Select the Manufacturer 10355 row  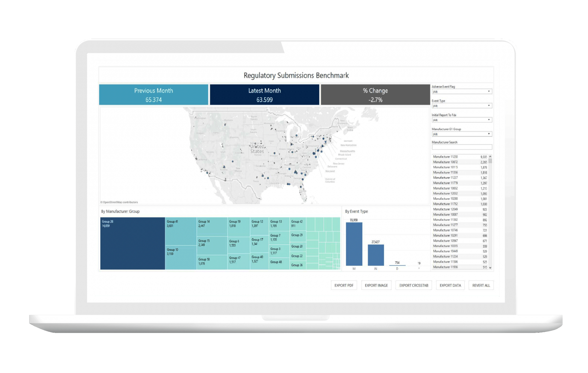tap(460, 246)
